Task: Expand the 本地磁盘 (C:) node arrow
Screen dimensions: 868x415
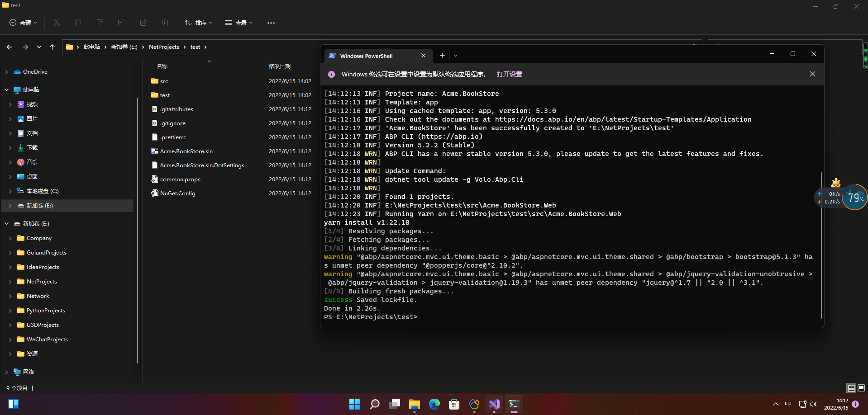Action: coord(10,191)
